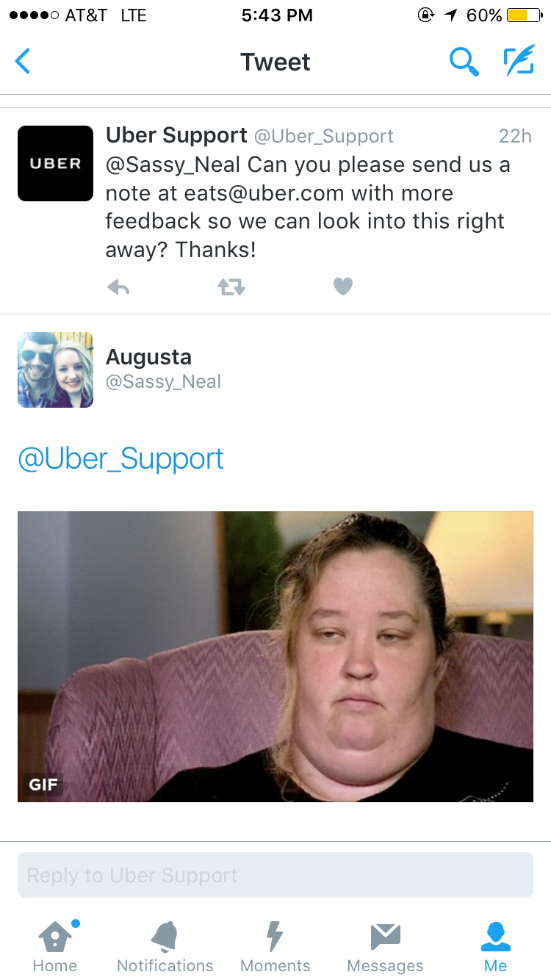Screen dimensions: 551x980
Task: Tap the @Uber_Support mention link
Action: pyautogui.click(x=120, y=459)
